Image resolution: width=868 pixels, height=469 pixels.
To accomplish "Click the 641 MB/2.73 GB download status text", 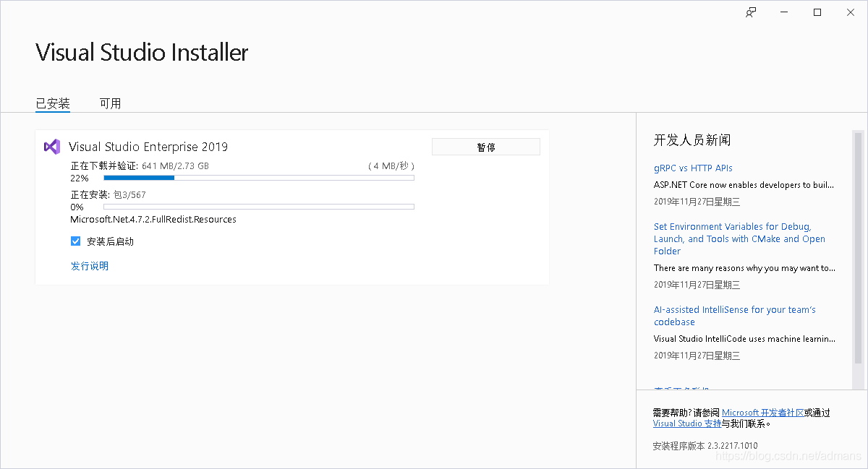I will pyautogui.click(x=175, y=165).
